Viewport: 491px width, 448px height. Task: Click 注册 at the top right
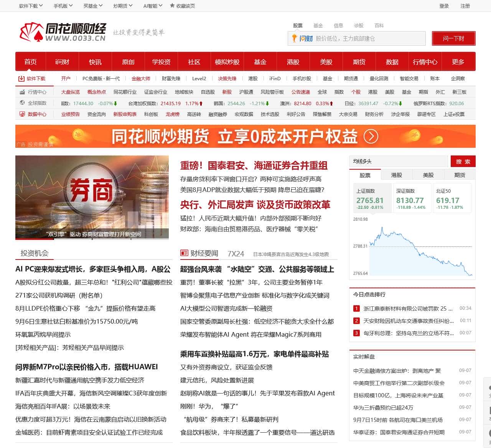[465, 6]
